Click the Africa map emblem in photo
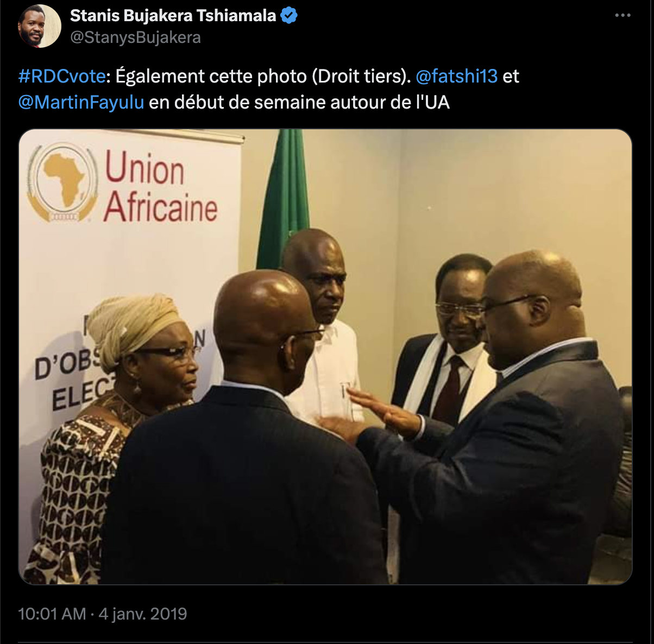This screenshot has width=654, height=644. [x=64, y=181]
